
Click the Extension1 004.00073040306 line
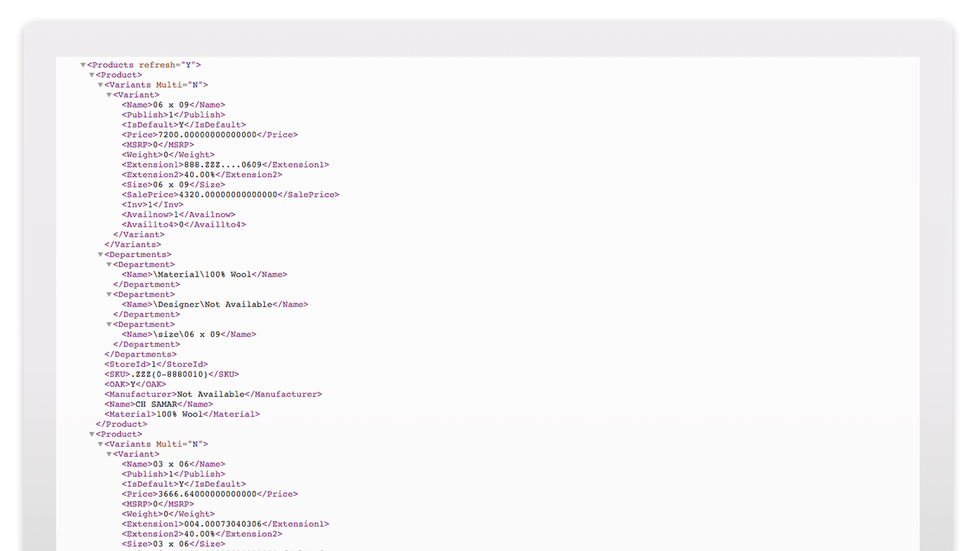225,524
